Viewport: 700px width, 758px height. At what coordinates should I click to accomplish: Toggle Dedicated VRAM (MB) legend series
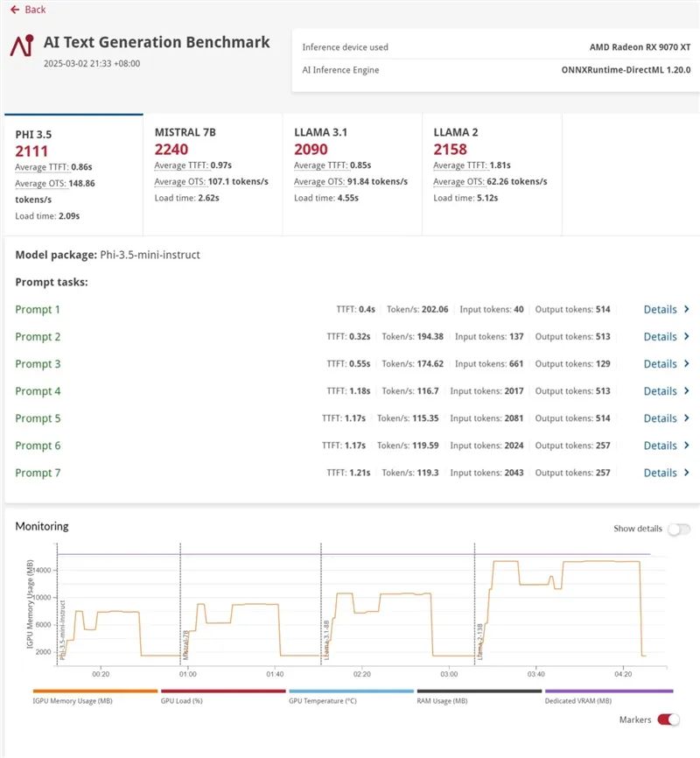tap(609, 696)
